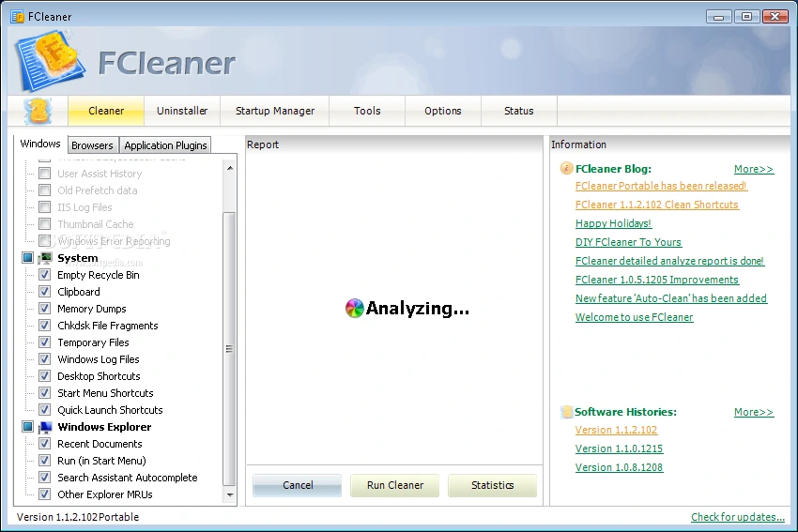Click the FCleaner title bar app icon
This screenshot has height=532, width=798.
click(17, 16)
